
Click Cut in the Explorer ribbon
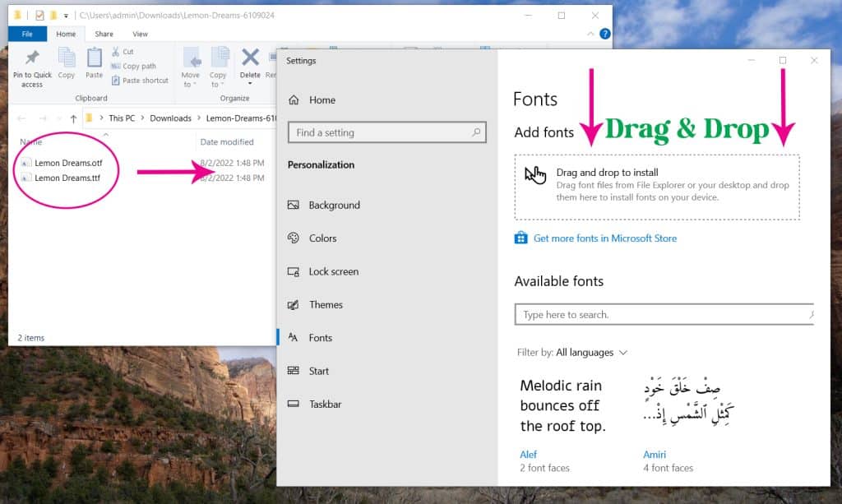(x=123, y=52)
